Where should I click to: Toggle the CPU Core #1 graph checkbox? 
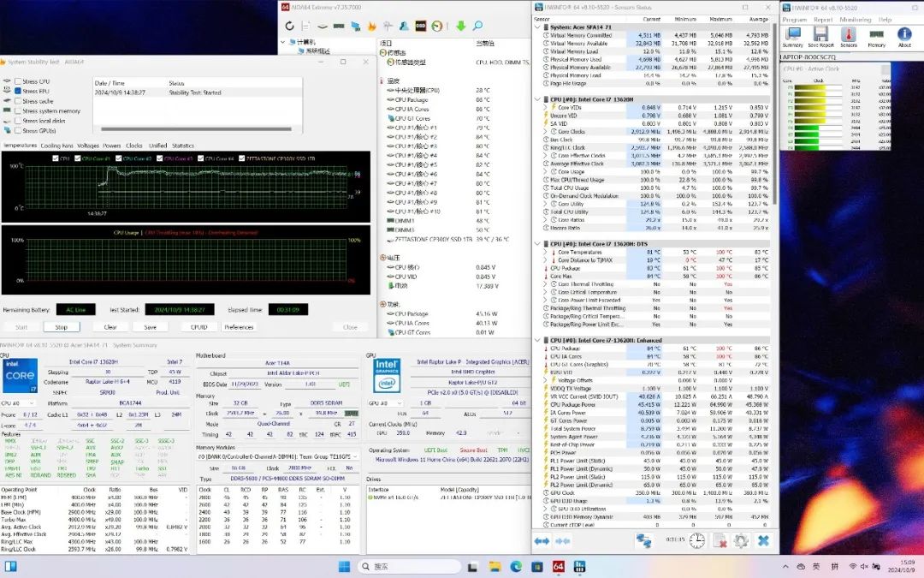point(78,158)
